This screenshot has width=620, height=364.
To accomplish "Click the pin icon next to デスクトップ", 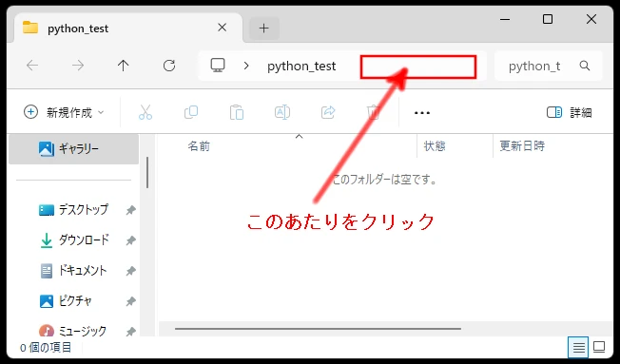I will pyautogui.click(x=131, y=210).
